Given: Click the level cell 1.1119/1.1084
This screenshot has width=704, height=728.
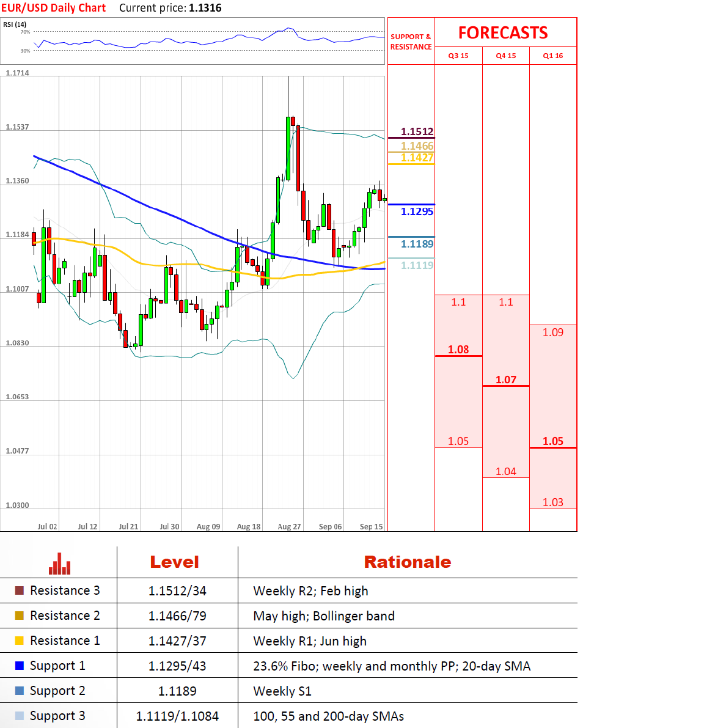Looking at the screenshot, I should (177, 716).
